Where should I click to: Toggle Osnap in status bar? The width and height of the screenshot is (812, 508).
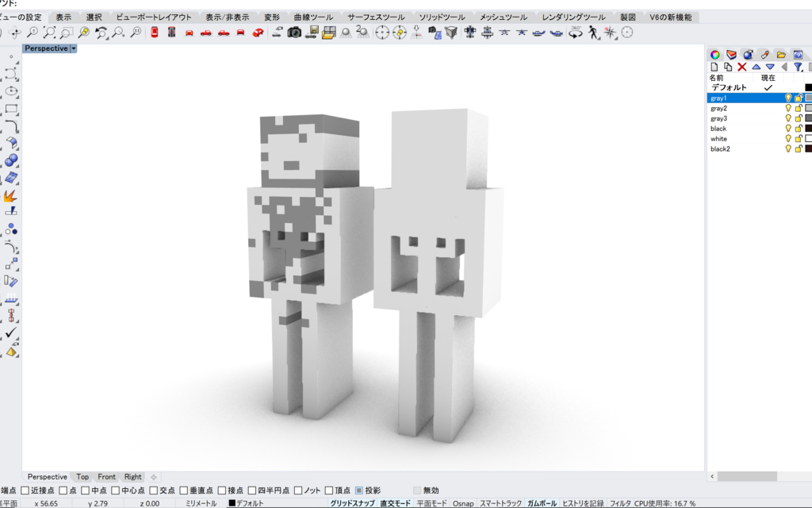coord(463,503)
